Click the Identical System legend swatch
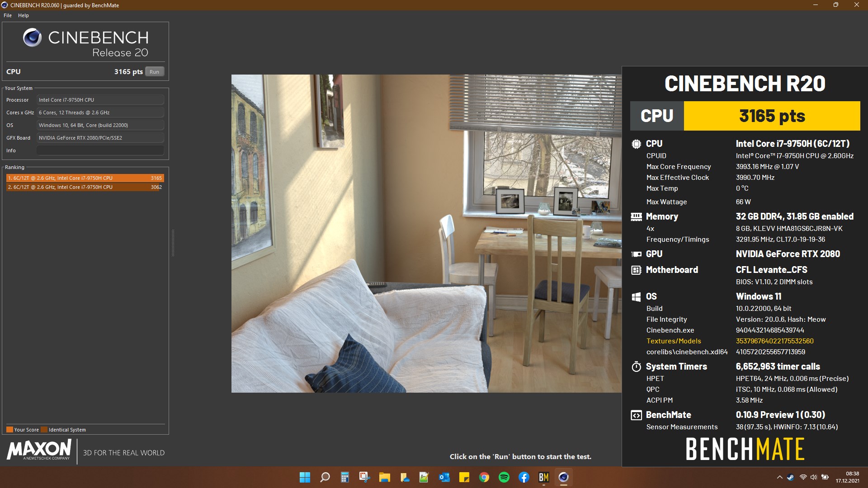Image resolution: width=868 pixels, height=488 pixels. pos(44,430)
